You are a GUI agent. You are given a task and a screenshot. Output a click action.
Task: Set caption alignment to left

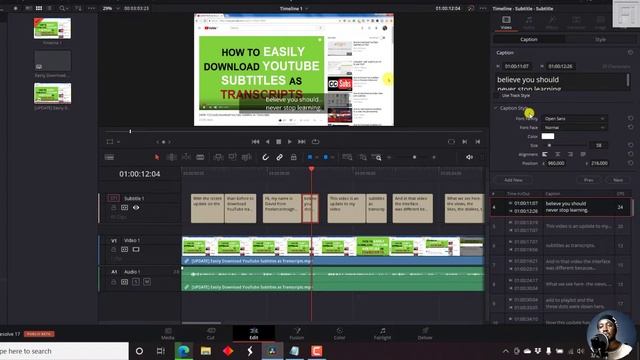click(545, 154)
